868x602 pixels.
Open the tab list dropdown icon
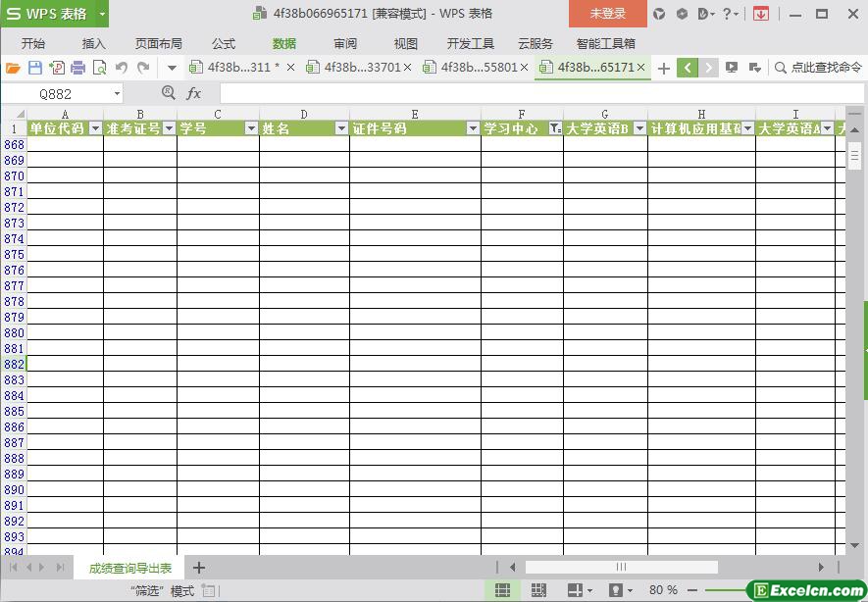pyautogui.click(x=754, y=68)
